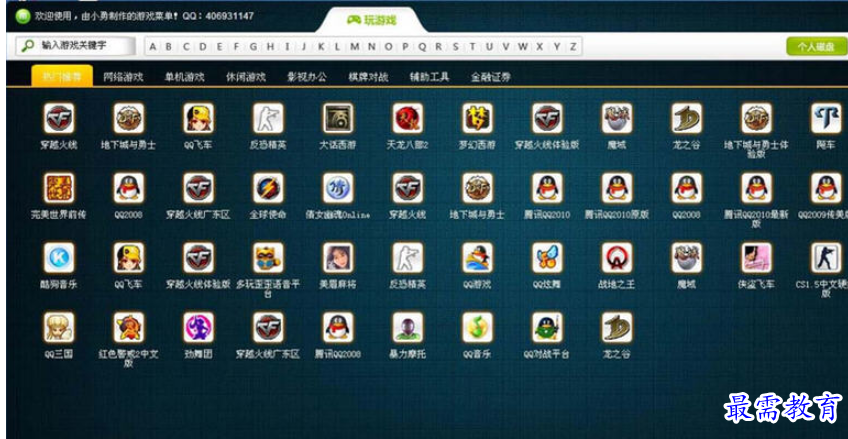Image resolution: width=848 pixels, height=439 pixels.
Task: Open the QQ游戏 icon
Action: point(478,257)
